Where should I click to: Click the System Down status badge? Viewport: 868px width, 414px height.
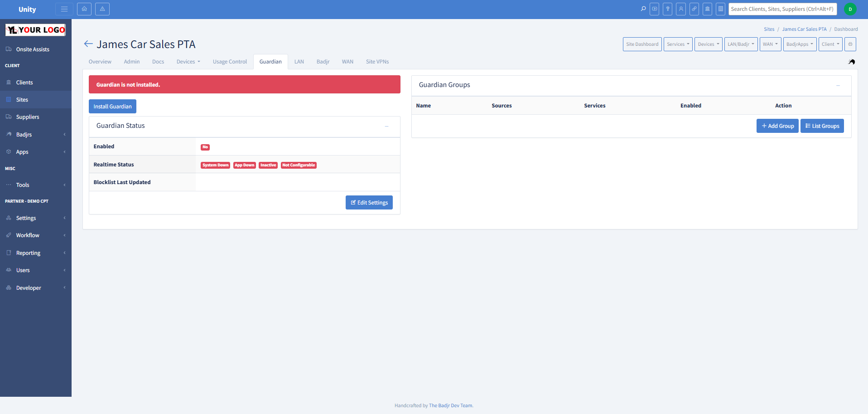tap(215, 165)
